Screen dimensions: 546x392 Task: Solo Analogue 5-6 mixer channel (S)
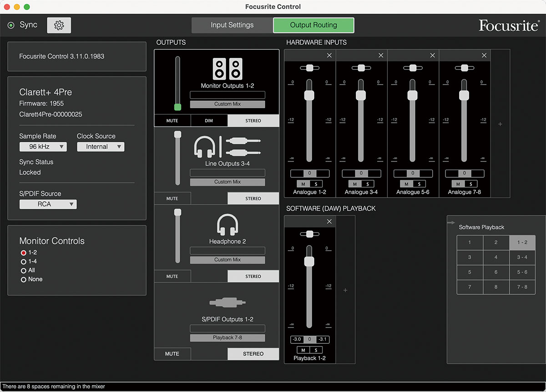[x=419, y=184]
